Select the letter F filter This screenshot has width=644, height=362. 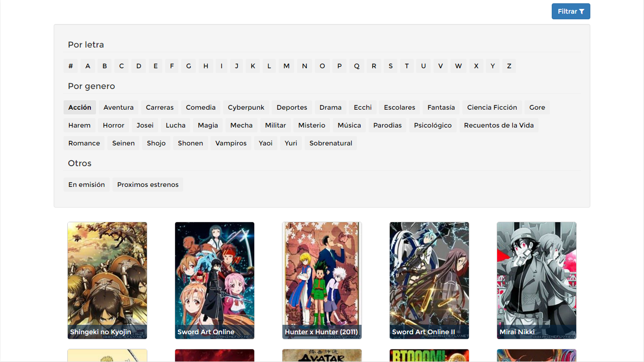(172, 66)
